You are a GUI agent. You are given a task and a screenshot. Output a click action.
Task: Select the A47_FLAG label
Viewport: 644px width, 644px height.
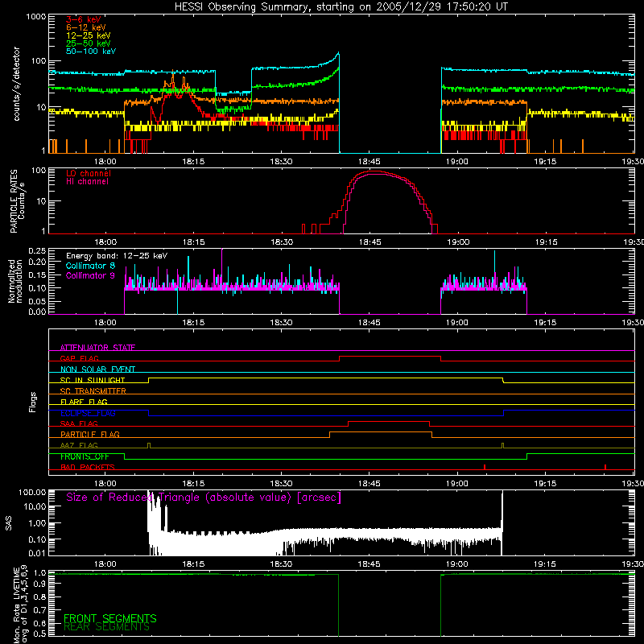click(79, 445)
